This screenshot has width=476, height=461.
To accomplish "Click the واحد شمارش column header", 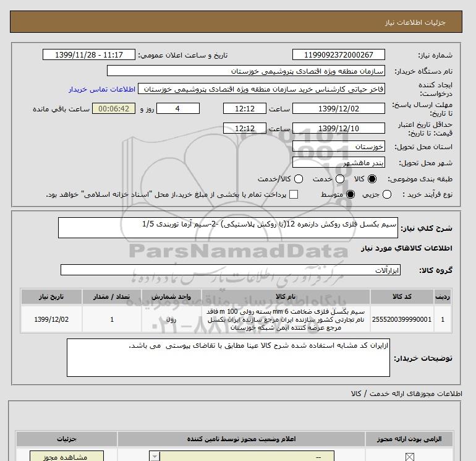I will pos(171,296).
